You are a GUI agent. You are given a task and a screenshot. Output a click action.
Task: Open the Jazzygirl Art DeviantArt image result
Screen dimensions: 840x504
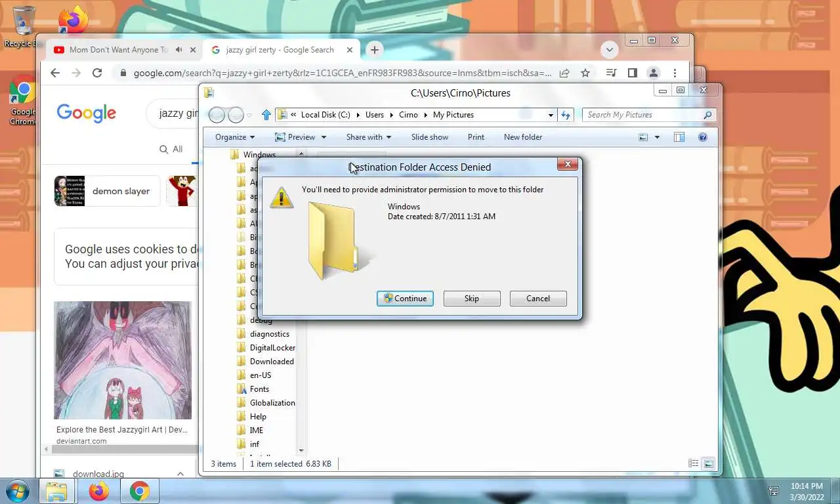click(x=123, y=360)
